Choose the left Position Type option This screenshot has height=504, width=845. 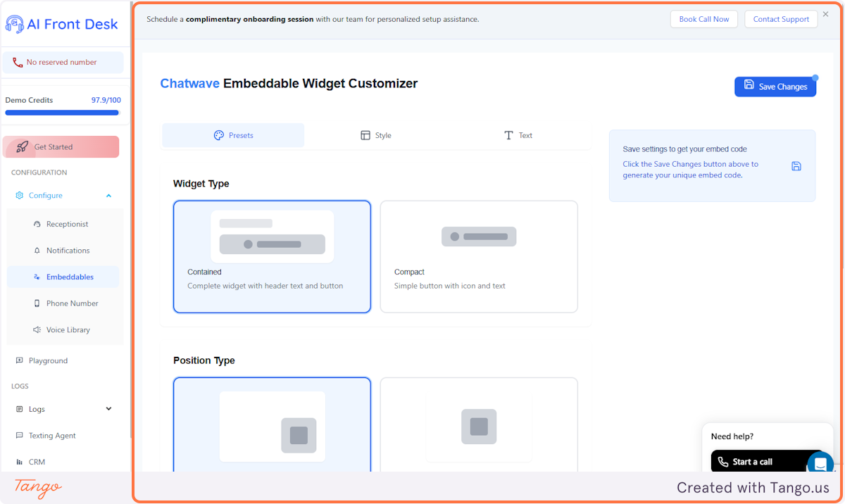click(x=272, y=426)
